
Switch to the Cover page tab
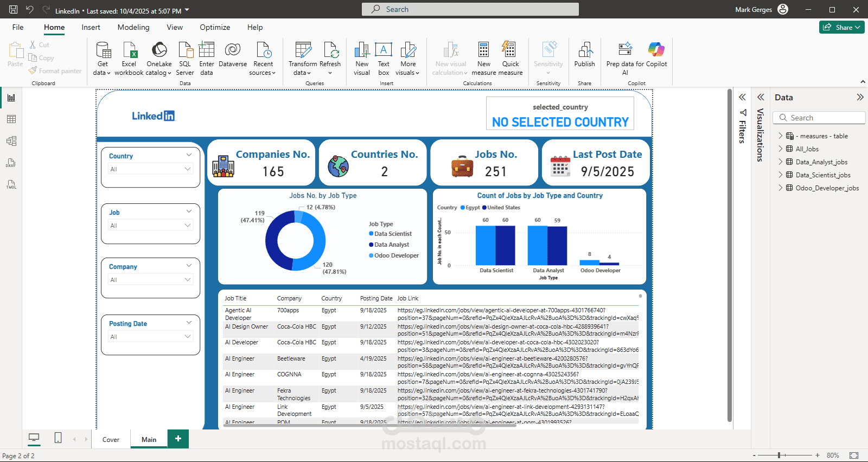[111, 439]
